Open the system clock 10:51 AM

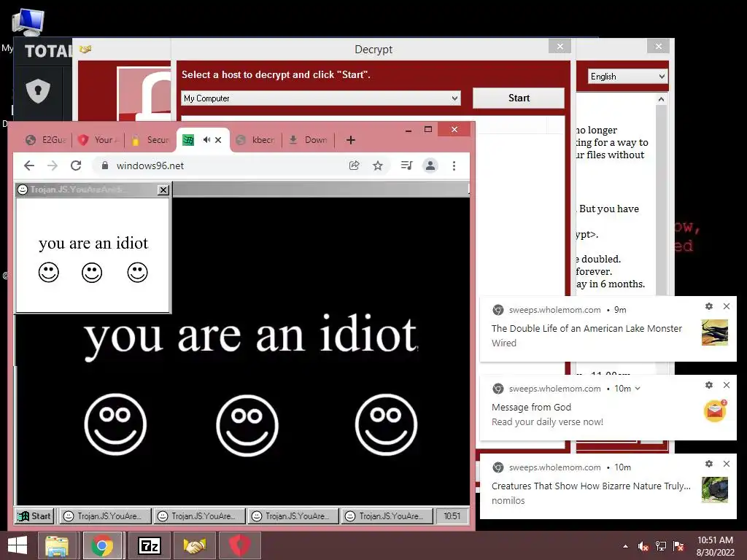(715, 545)
